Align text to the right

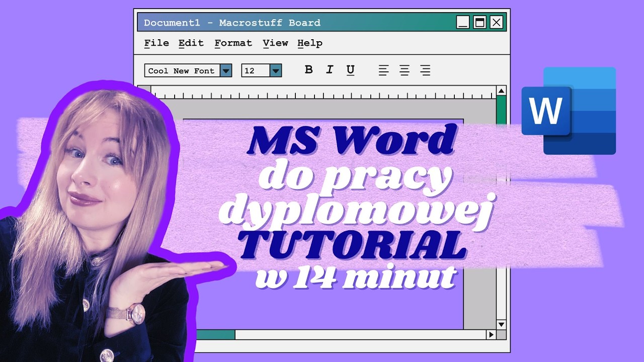click(x=425, y=70)
